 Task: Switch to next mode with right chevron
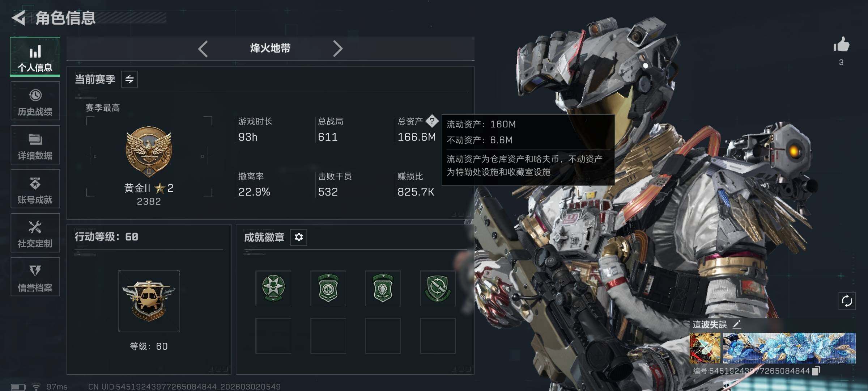click(337, 49)
